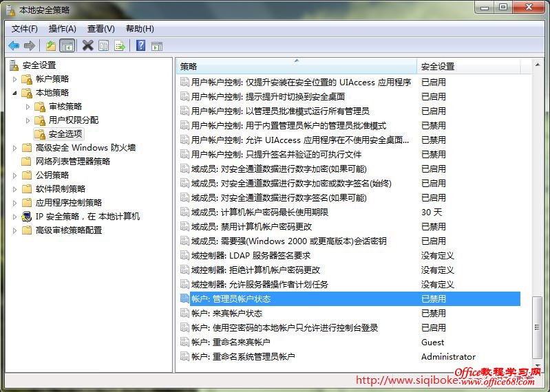Click the Administrator value cell

(x=448, y=357)
